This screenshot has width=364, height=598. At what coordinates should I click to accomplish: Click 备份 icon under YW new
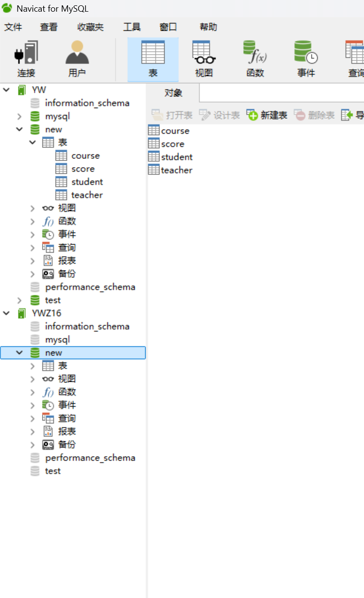tap(48, 274)
